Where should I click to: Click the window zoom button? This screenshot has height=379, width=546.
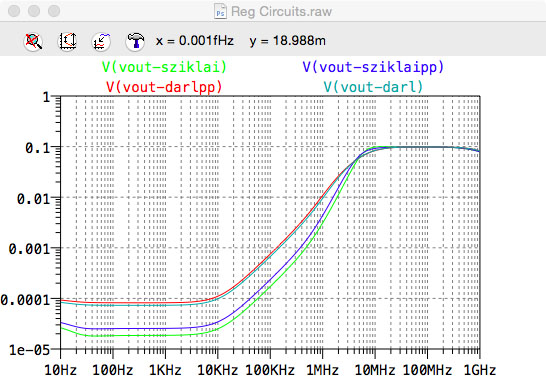(54, 11)
